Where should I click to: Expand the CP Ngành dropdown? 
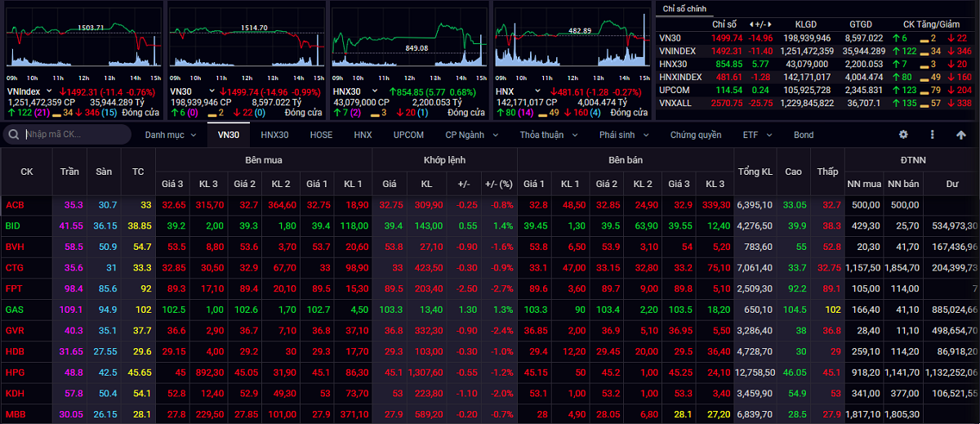(x=471, y=135)
